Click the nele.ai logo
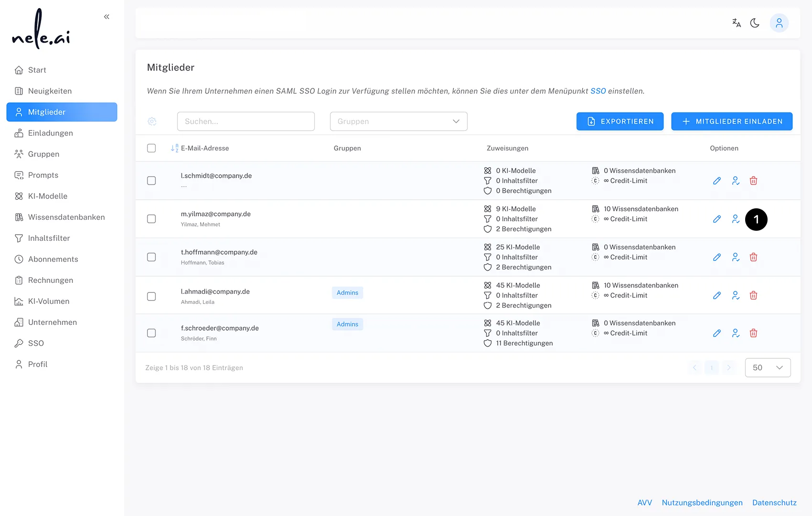Image resolution: width=812 pixels, height=516 pixels. pos(40,29)
